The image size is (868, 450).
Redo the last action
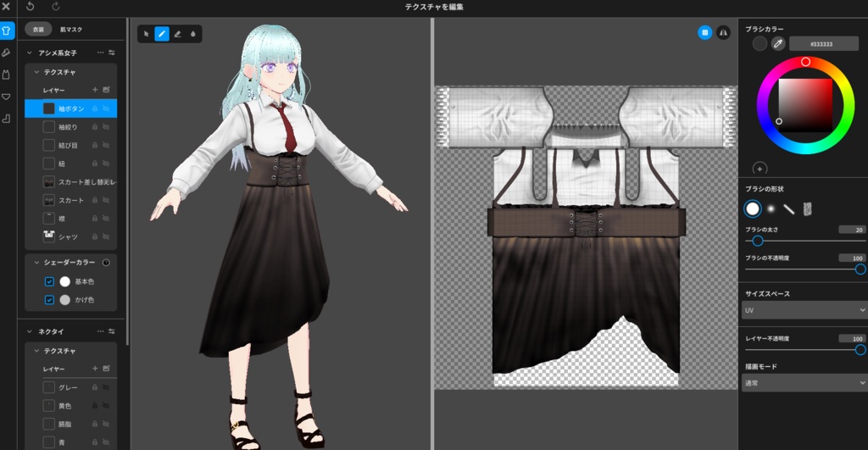pyautogui.click(x=55, y=7)
